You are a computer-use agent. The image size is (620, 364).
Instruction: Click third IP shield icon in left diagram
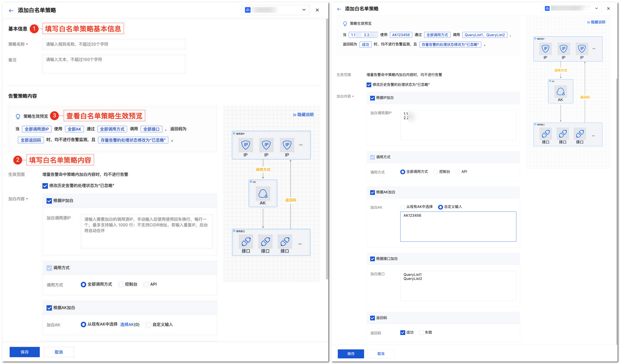tap(287, 145)
